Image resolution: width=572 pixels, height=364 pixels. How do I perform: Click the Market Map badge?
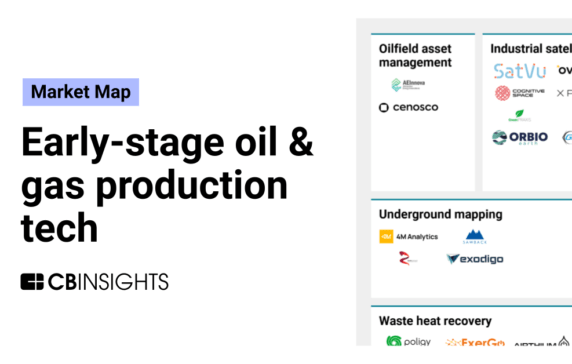81,92
